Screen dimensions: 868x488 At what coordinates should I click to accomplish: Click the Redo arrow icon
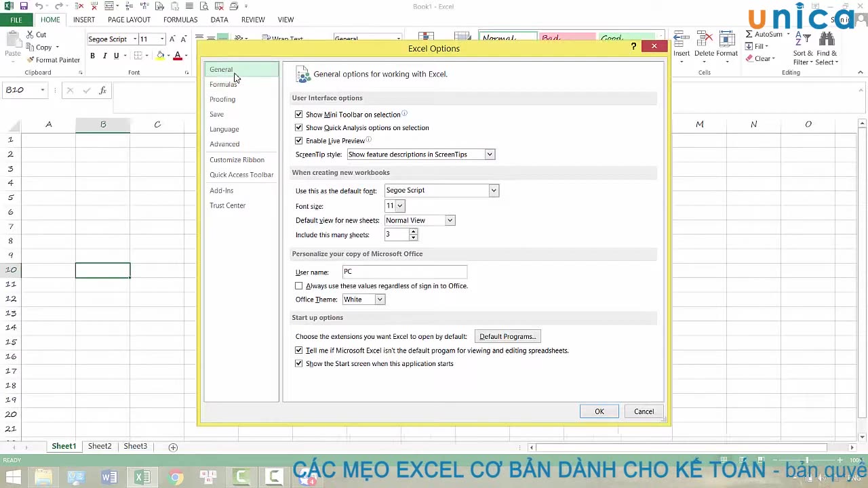coord(58,6)
